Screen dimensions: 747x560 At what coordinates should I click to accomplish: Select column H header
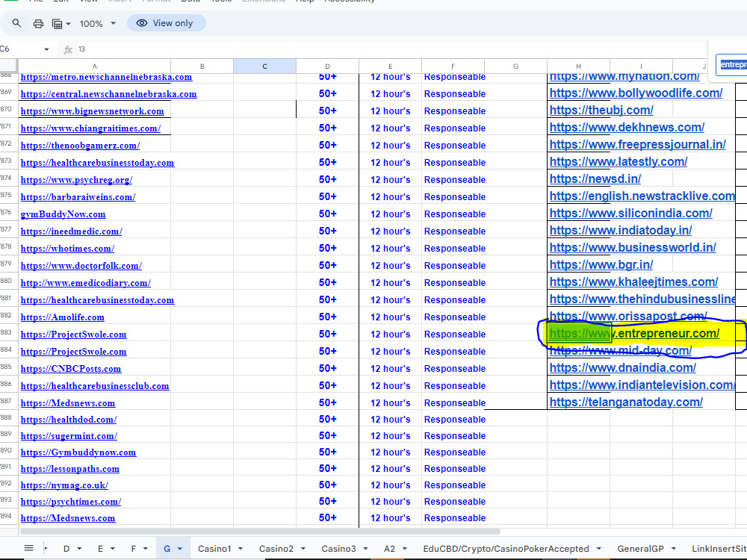pyautogui.click(x=578, y=66)
